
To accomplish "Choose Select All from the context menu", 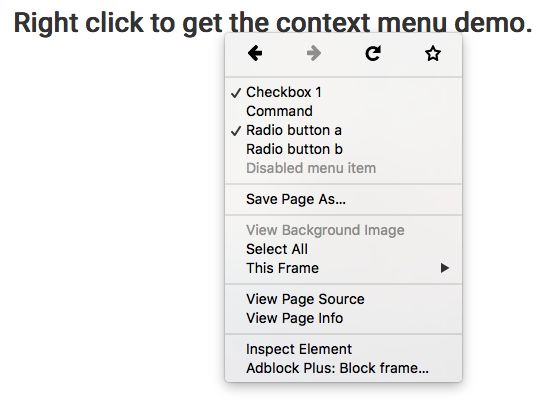I will point(343,249).
